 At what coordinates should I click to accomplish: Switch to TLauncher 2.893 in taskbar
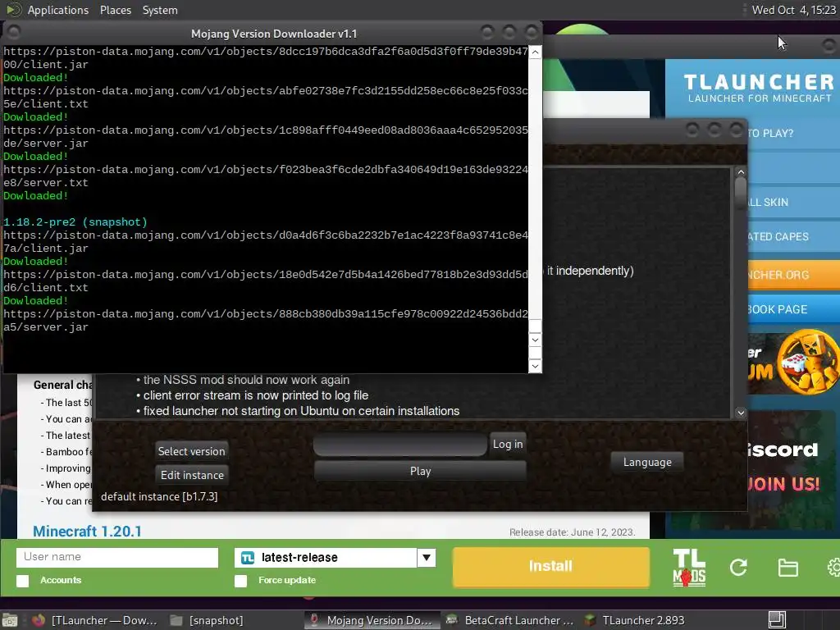click(x=637, y=620)
